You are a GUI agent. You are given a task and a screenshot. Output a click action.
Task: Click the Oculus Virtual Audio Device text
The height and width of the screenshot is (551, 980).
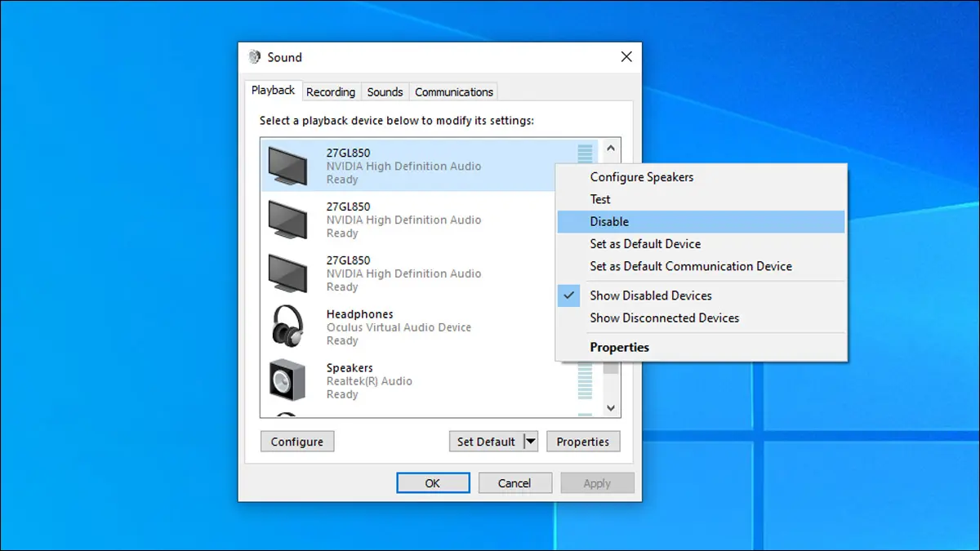(x=399, y=327)
